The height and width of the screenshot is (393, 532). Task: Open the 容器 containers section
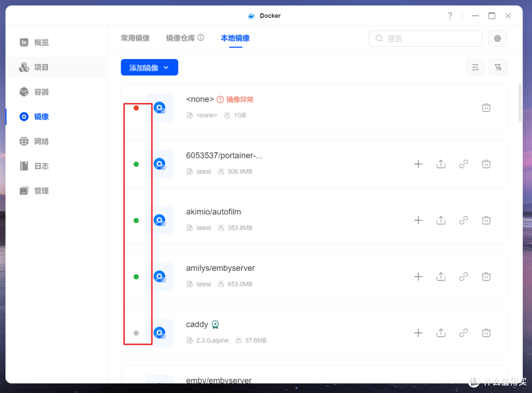click(x=34, y=92)
